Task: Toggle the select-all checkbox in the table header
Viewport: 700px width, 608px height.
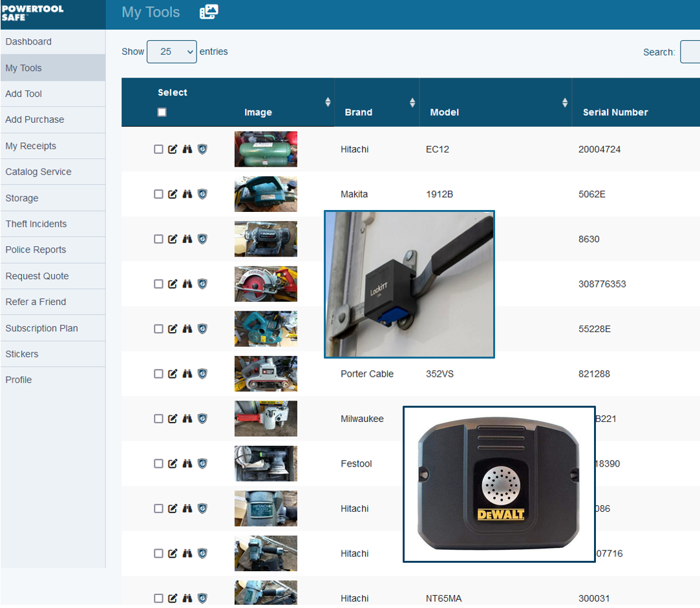Action: (162, 112)
